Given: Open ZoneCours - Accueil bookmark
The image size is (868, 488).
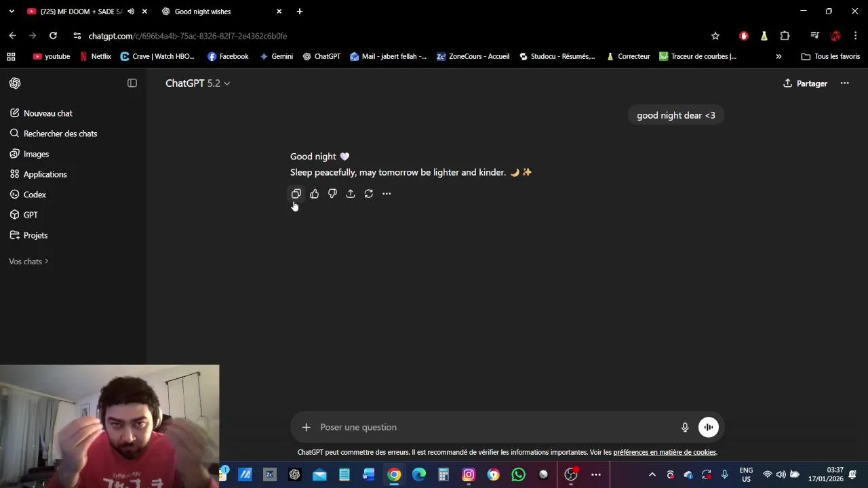Looking at the screenshot, I should [473, 56].
